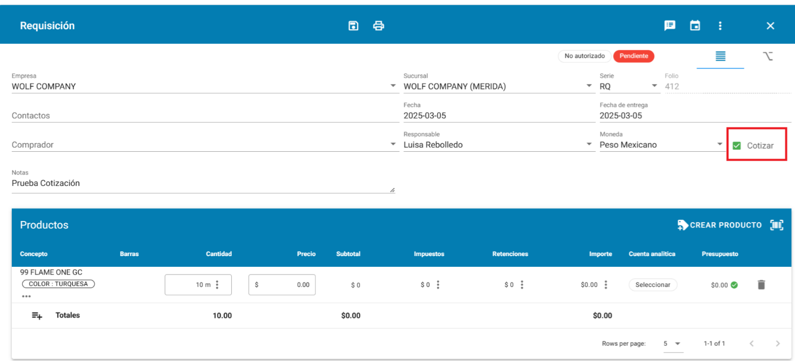Open the Responsable Luisa Rebolledo dropdown

tap(589, 145)
